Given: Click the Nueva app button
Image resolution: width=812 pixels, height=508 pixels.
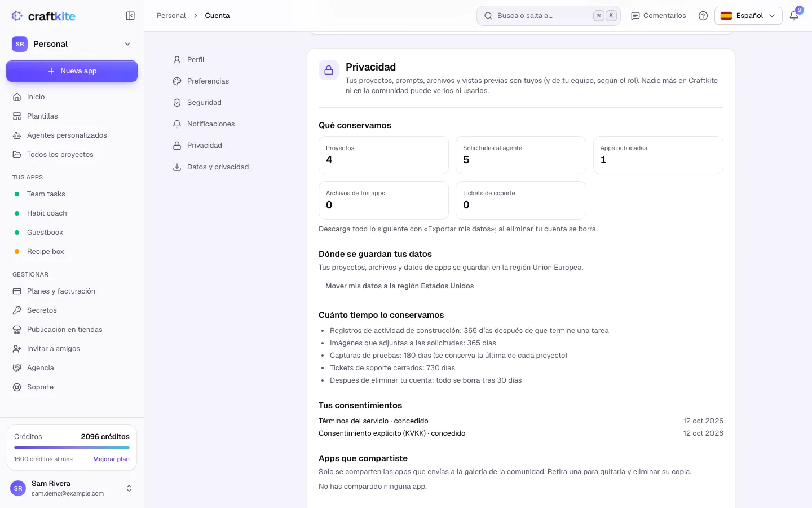Looking at the screenshot, I should click(72, 71).
